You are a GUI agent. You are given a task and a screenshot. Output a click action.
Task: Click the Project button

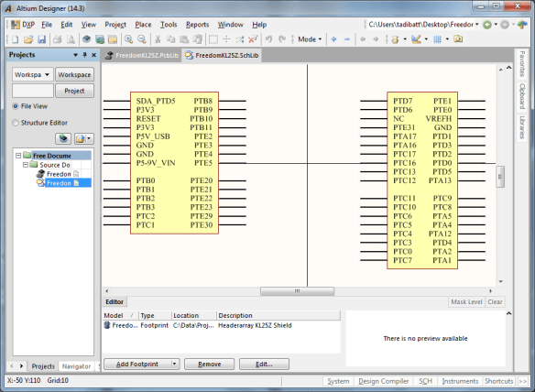[x=74, y=91]
